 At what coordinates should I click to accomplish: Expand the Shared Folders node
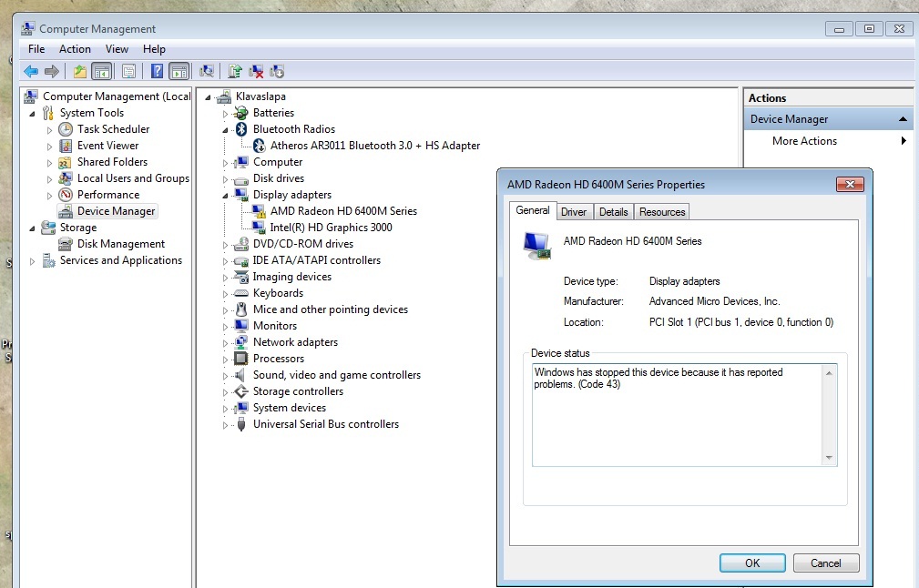click(49, 163)
